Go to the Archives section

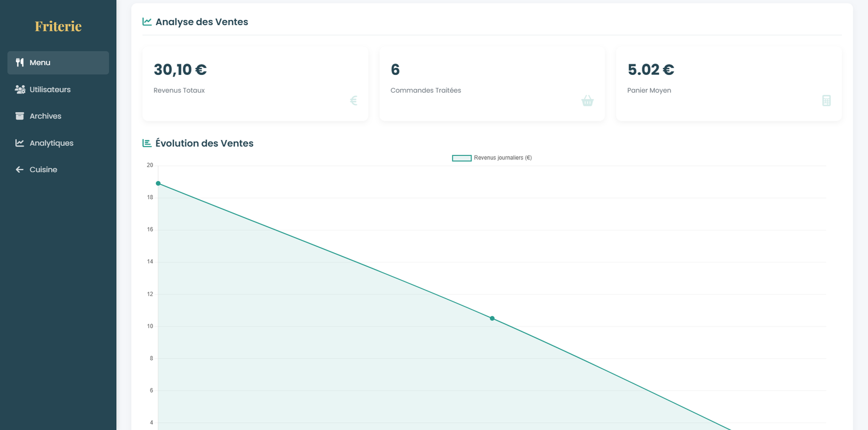click(58, 116)
